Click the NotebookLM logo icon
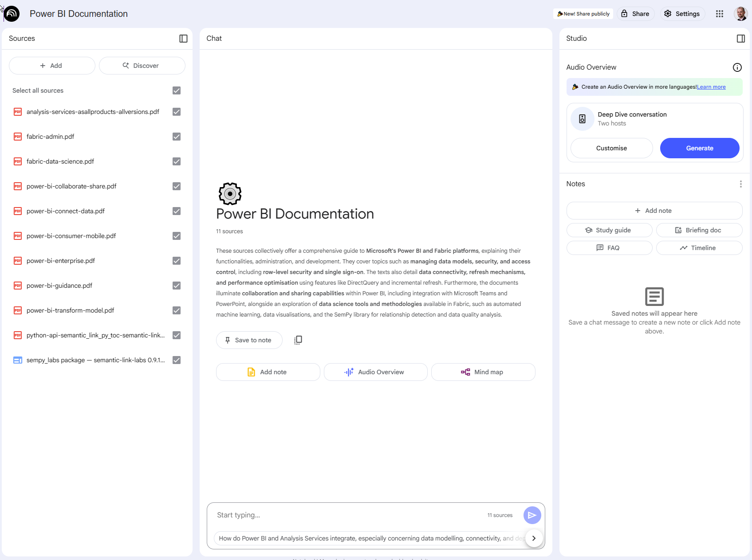Viewport: 752px width, 560px height. click(x=12, y=14)
